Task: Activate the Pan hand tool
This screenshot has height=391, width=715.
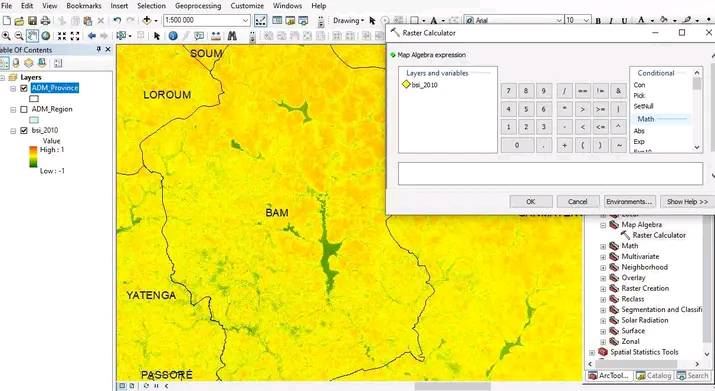Action: pos(32,36)
